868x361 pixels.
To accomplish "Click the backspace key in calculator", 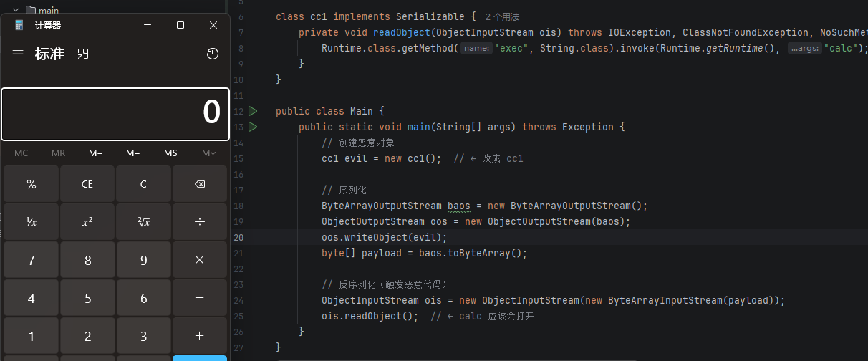I will coord(200,184).
